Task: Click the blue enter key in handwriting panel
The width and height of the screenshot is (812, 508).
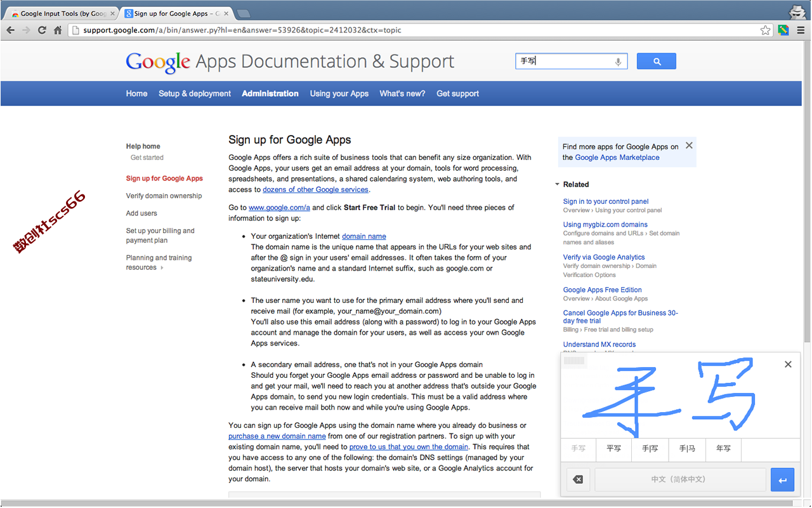Action: coord(782,480)
